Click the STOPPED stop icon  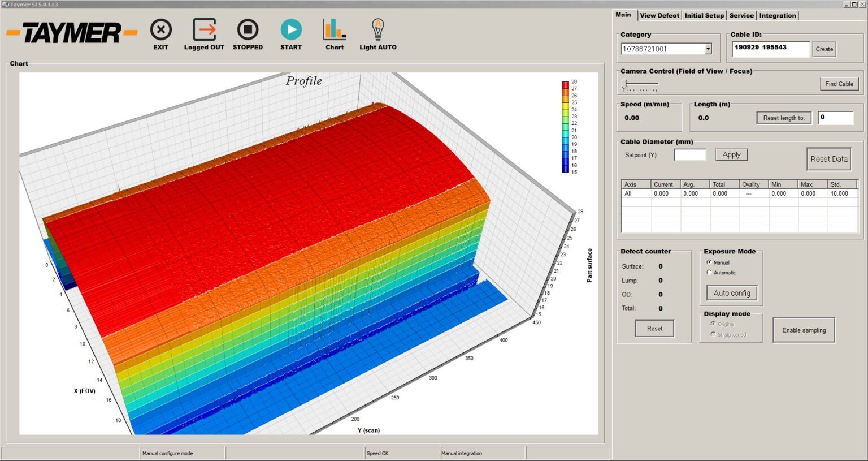248,30
